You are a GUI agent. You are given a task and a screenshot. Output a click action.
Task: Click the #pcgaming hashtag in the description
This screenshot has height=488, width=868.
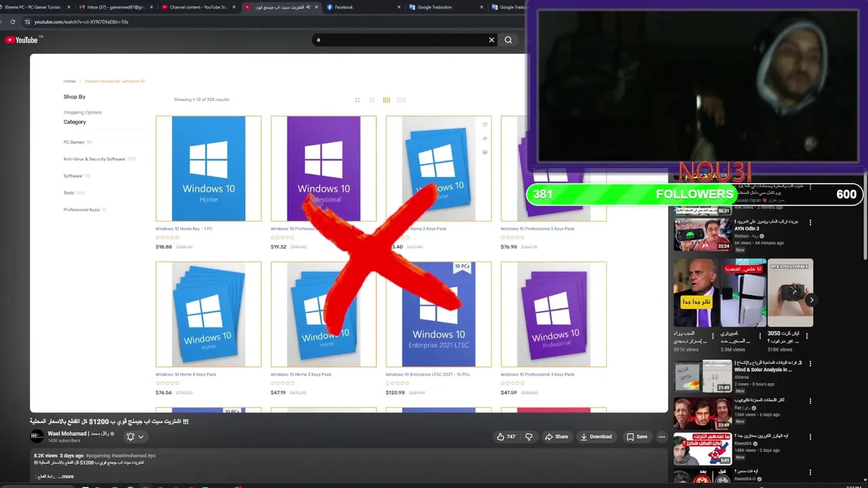coord(98,456)
